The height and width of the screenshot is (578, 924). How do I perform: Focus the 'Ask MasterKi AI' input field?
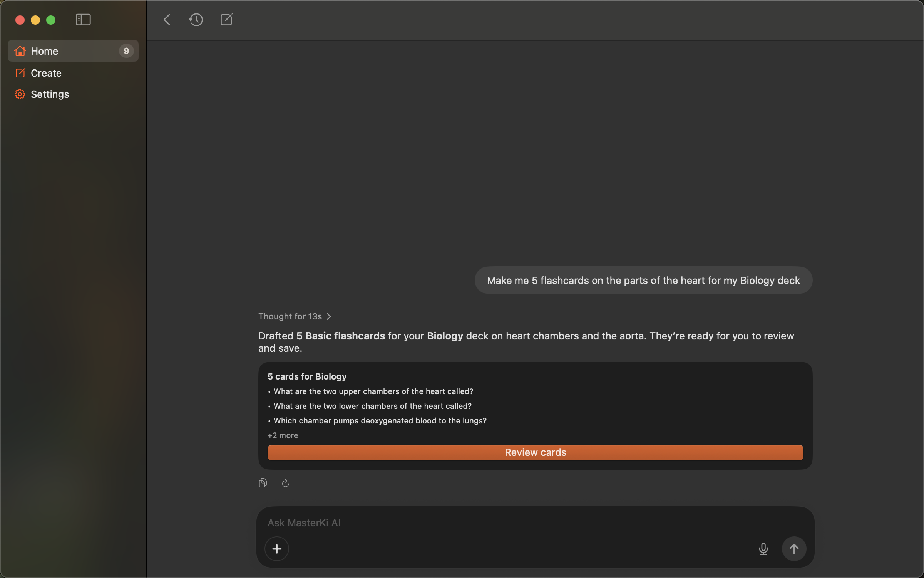tap(535, 523)
